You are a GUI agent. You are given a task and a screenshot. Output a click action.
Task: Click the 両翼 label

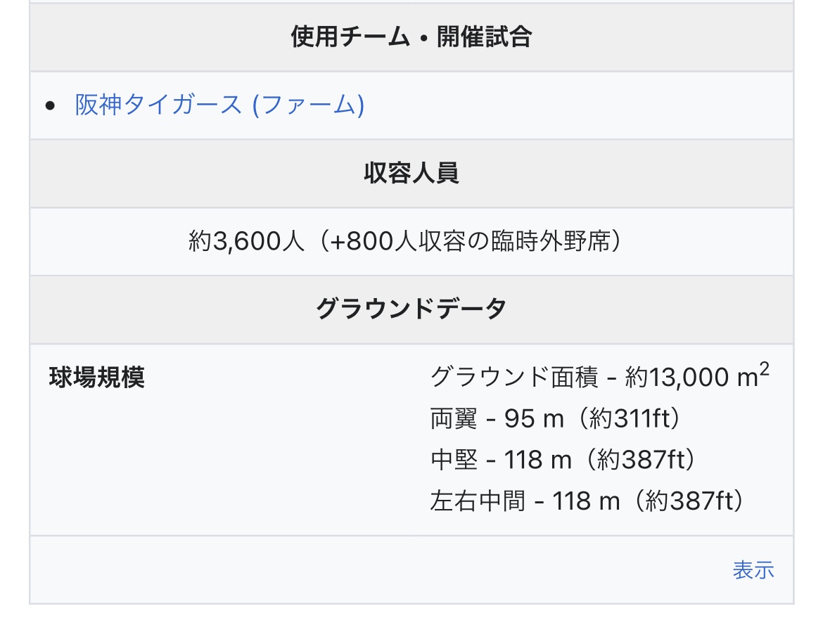[x=454, y=420]
